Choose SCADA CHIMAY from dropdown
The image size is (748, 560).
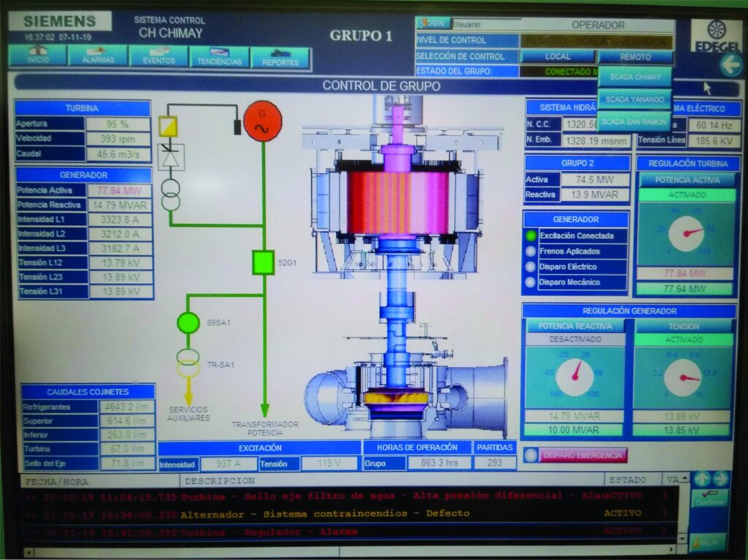(635, 77)
